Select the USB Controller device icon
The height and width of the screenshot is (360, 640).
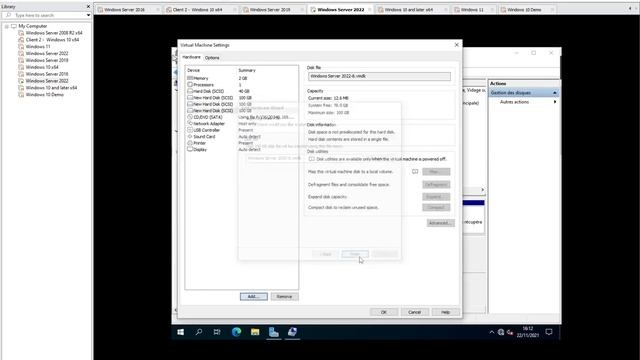coord(190,130)
